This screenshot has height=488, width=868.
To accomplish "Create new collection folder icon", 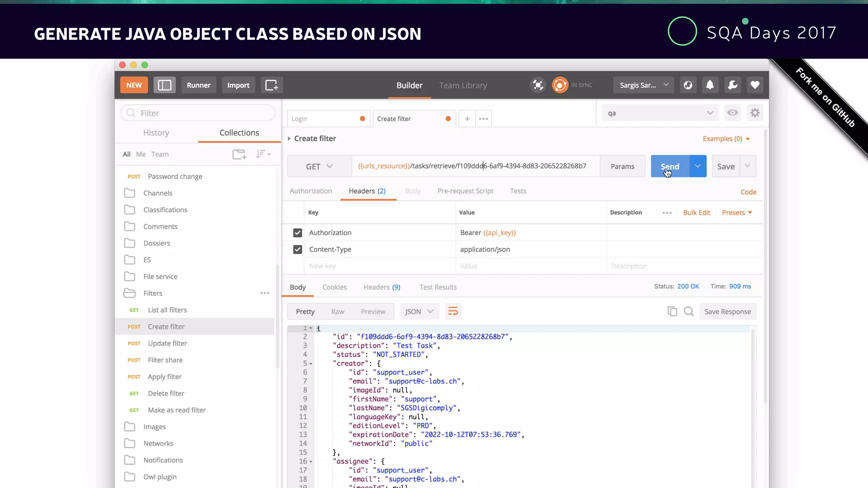I will click(239, 154).
